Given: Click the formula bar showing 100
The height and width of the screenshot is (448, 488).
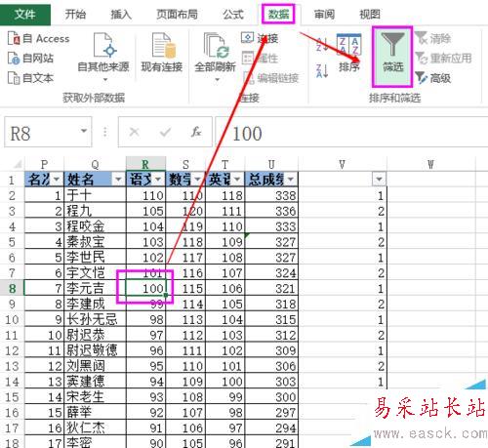Looking at the screenshot, I should 351,133.
